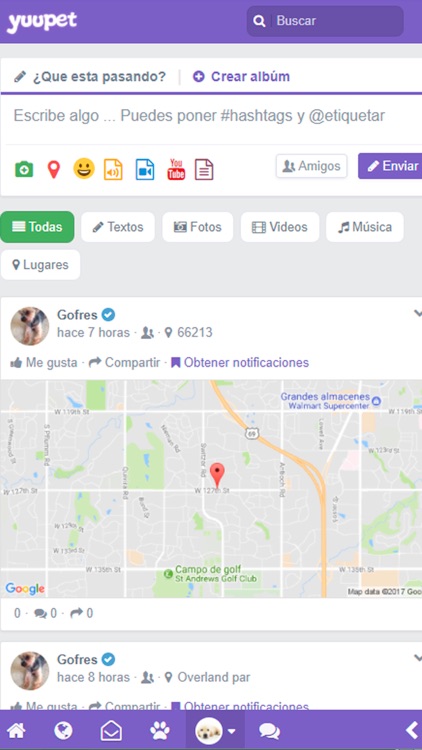Open messages via the chat bubbles icon
Image resolution: width=422 pixels, height=750 pixels.
(269, 731)
